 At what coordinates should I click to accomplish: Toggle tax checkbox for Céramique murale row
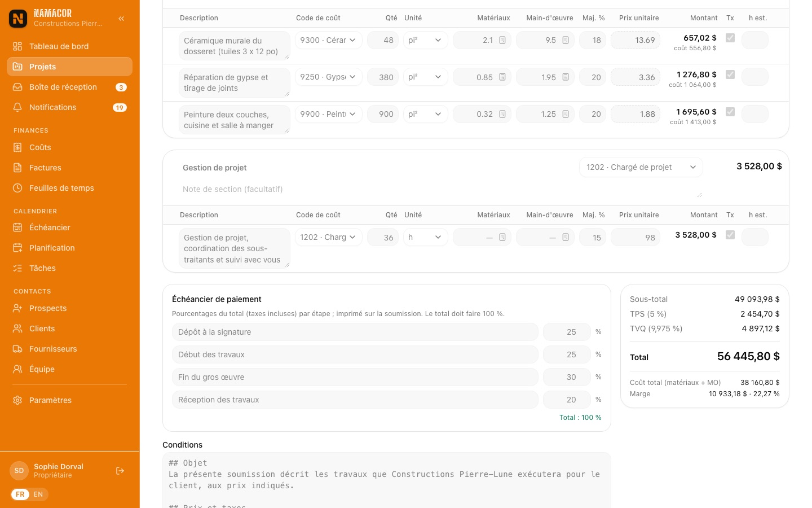point(730,38)
